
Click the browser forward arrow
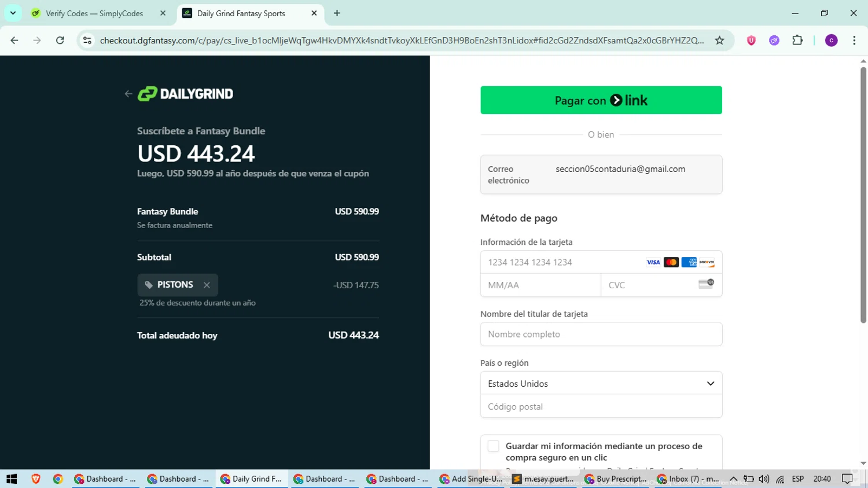click(x=37, y=40)
